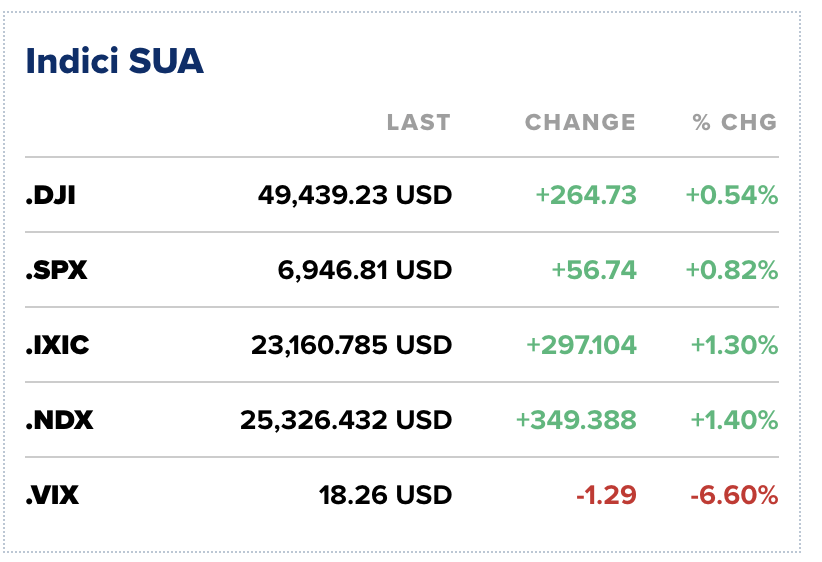This screenshot has height=562, width=822.
Task: Click the +0.82% percent change
Action: coord(731,270)
